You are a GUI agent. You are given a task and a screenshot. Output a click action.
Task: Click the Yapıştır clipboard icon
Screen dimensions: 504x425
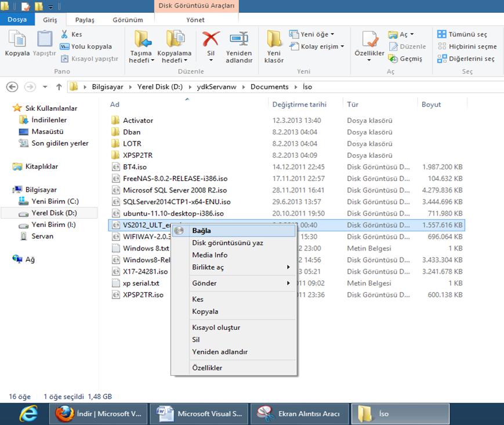point(44,39)
